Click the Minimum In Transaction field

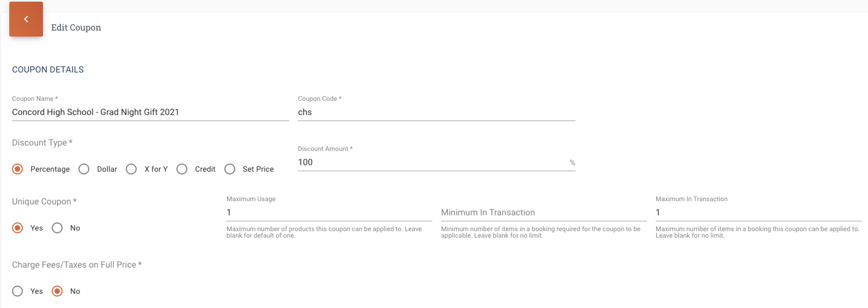(543, 213)
